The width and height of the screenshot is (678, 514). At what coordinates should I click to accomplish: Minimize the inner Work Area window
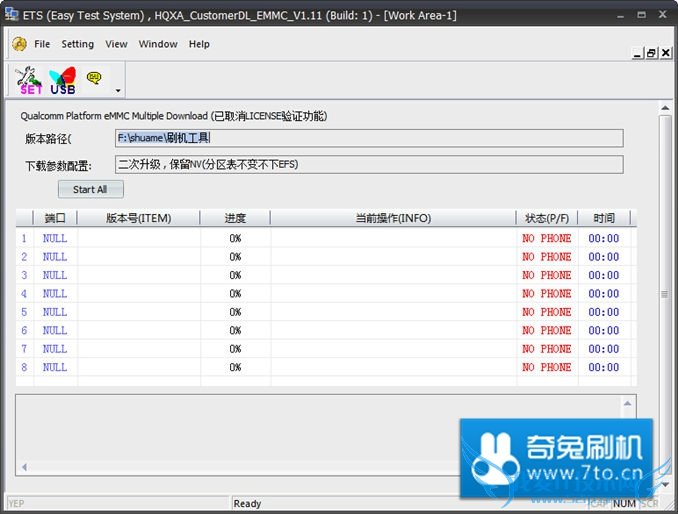coord(637,53)
